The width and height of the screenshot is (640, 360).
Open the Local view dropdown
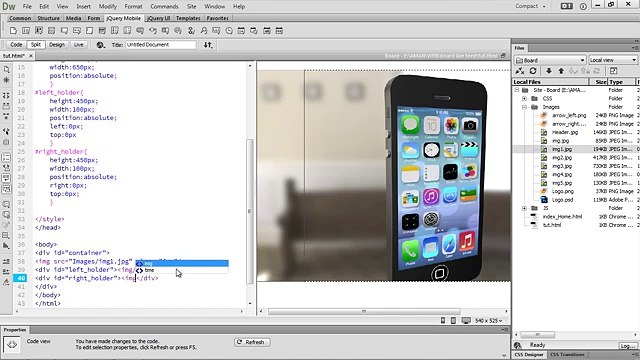click(613, 60)
